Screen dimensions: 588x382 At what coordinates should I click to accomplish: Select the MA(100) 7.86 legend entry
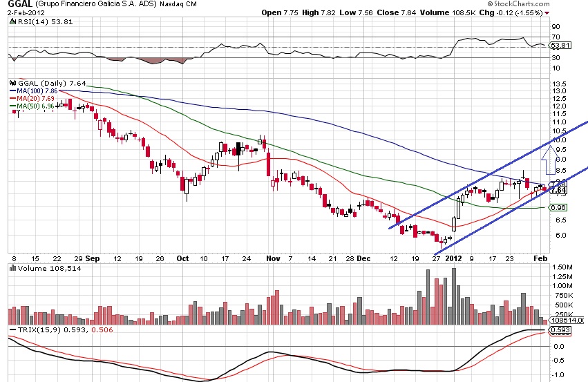[x=34, y=91]
